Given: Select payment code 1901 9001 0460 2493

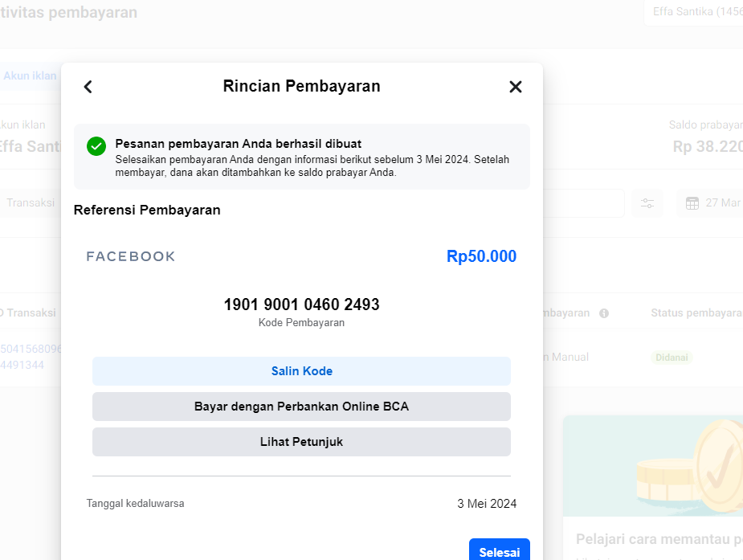Looking at the screenshot, I should [x=301, y=305].
